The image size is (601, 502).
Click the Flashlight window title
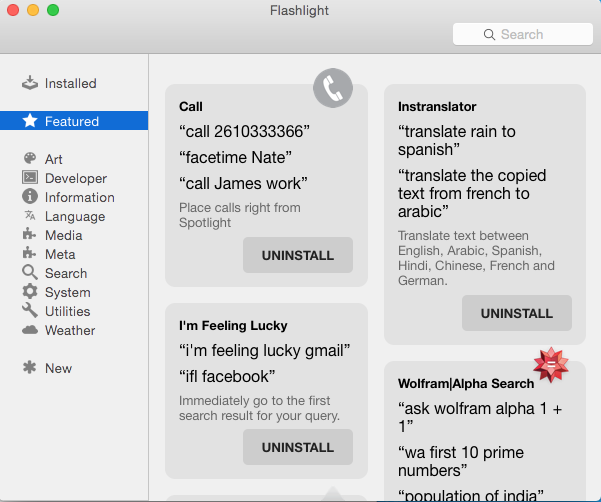tap(299, 10)
